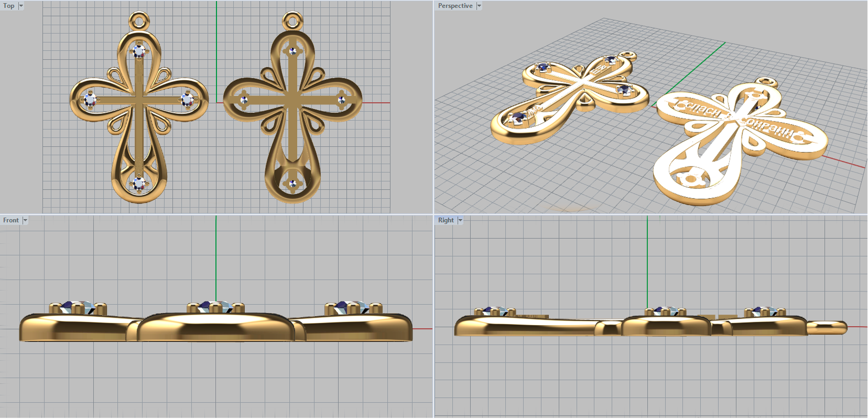Open the Front viewport dropdown arrow
The width and height of the screenshot is (868, 419).
pyautogui.click(x=25, y=220)
